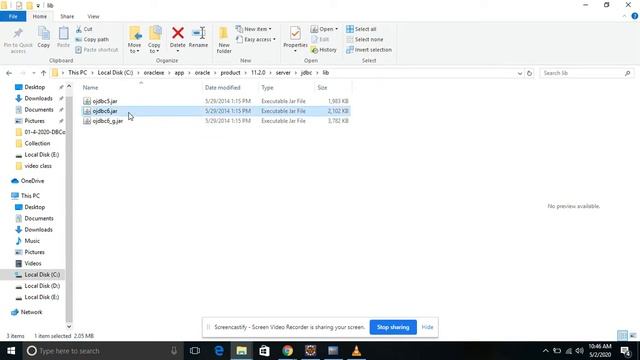640x360 pixels.
Task: Open Google Chrome from the taskbar
Action: (287, 351)
